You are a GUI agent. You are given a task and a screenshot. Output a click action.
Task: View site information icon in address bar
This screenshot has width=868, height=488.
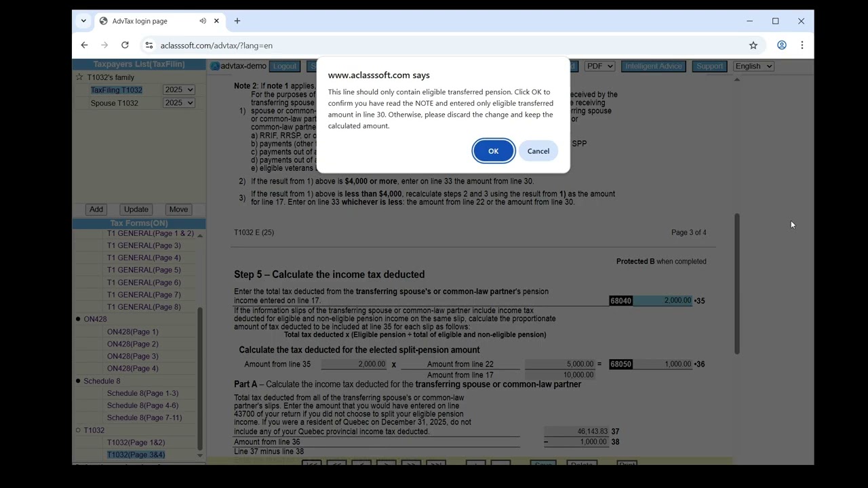point(149,45)
